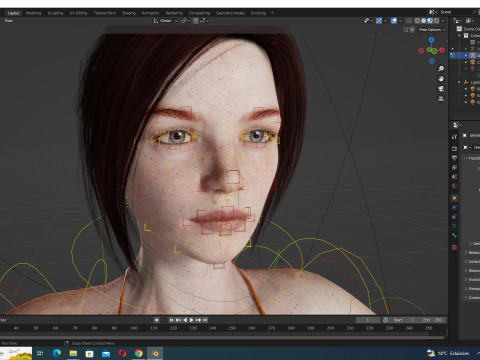Screen dimensions: 480x360
Task: Click the End frame field
Action: (432, 320)
